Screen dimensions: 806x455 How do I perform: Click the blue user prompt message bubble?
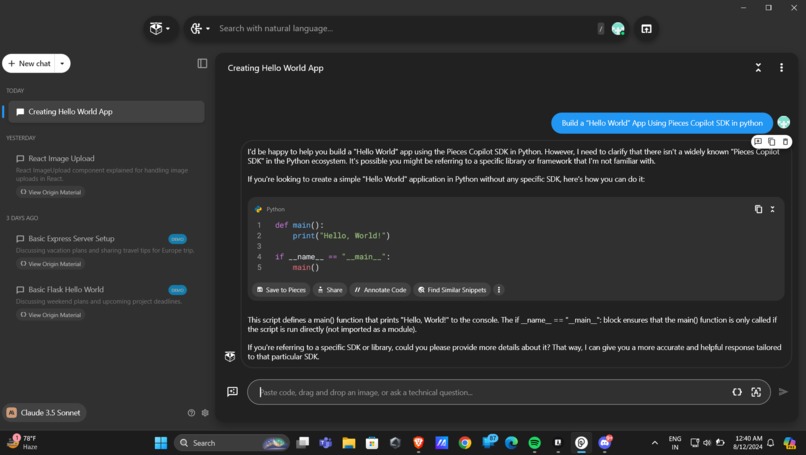point(662,123)
